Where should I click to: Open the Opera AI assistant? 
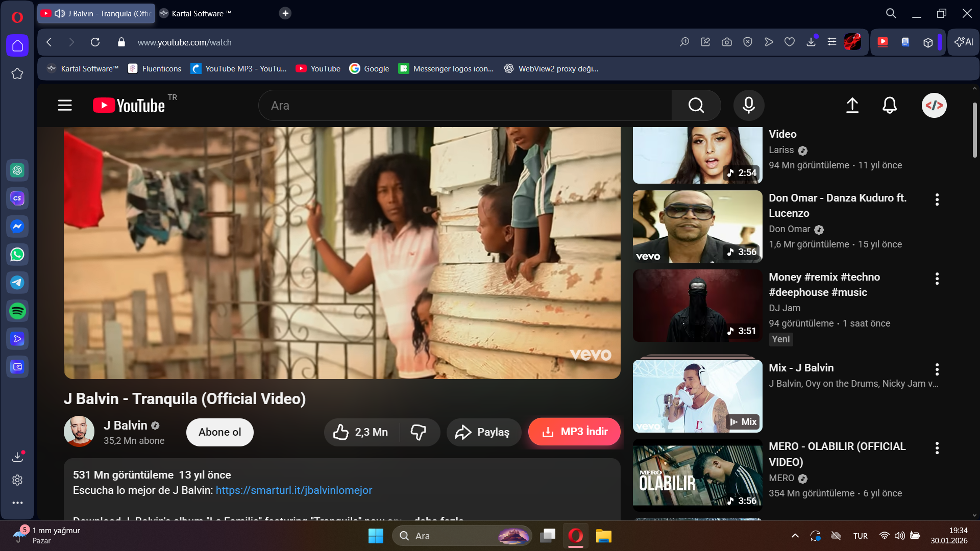click(x=964, y=42)
